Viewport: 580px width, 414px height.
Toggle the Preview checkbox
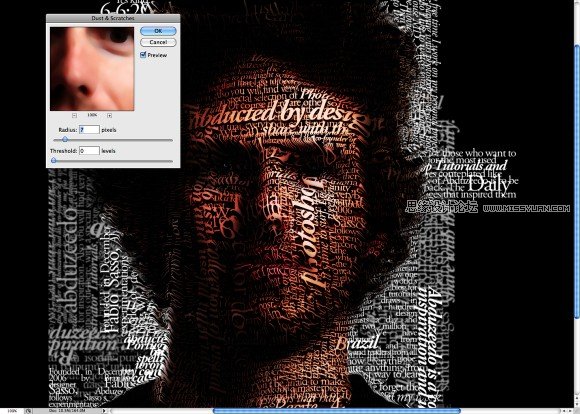click(143, 55)
